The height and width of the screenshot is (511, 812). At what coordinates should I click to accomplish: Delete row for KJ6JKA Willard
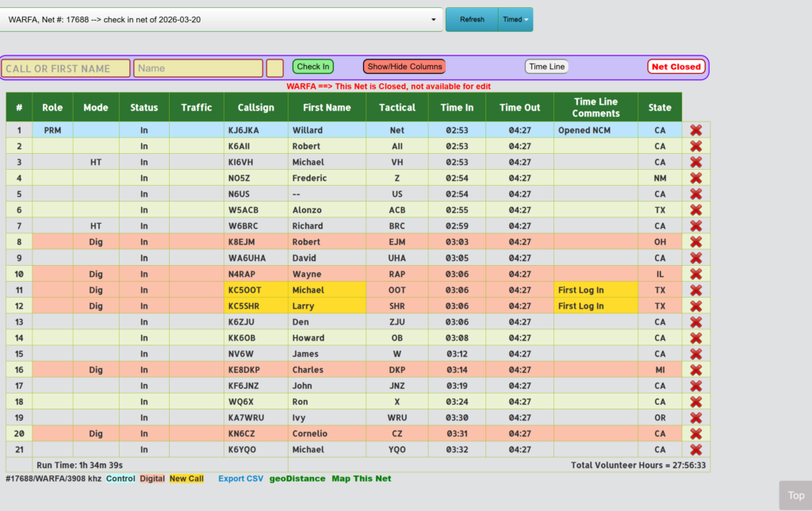point(696,130)
